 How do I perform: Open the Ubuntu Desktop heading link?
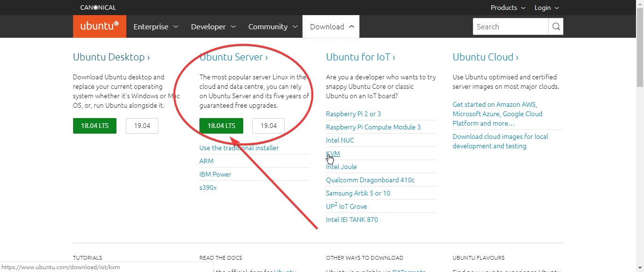[x=111, y=57]
